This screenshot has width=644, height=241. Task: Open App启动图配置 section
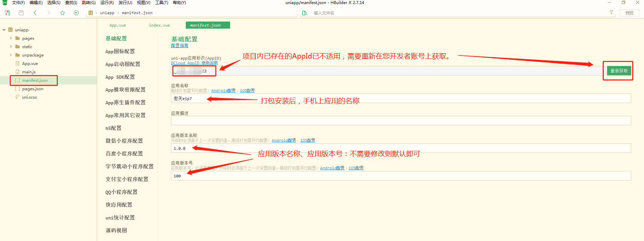click(123, 64)
